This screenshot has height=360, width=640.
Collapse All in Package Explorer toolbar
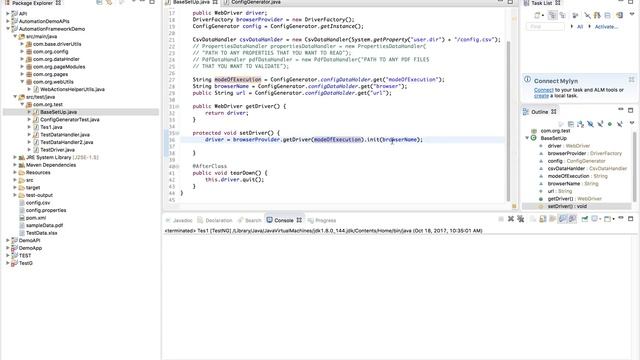point(99,2)
